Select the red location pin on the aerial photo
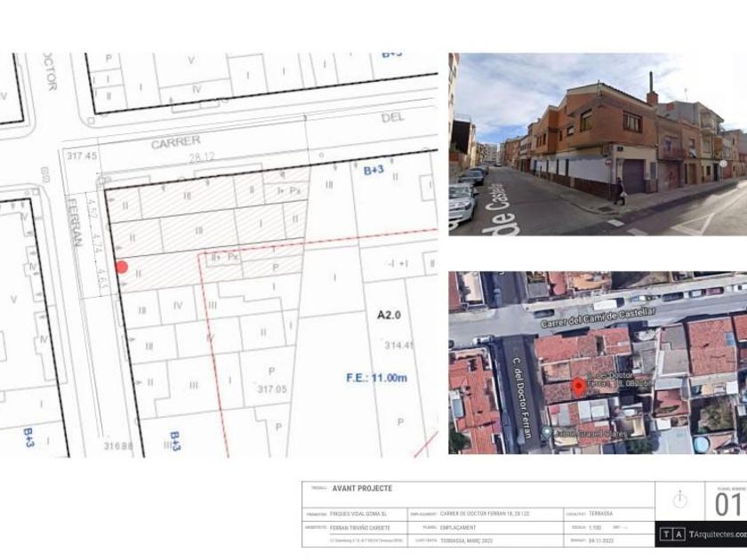The height and width of the screenshot is (560, 747). click(578, 388)
